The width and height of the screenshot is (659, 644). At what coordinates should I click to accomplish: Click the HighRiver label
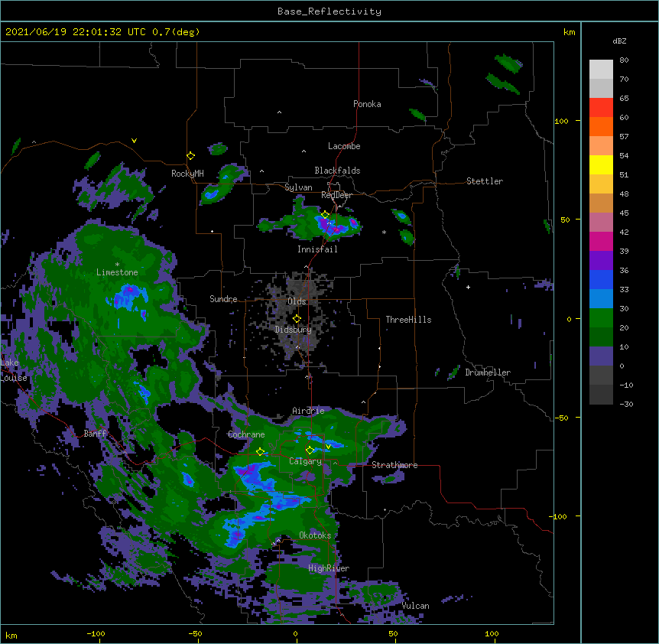pos(329,568)
